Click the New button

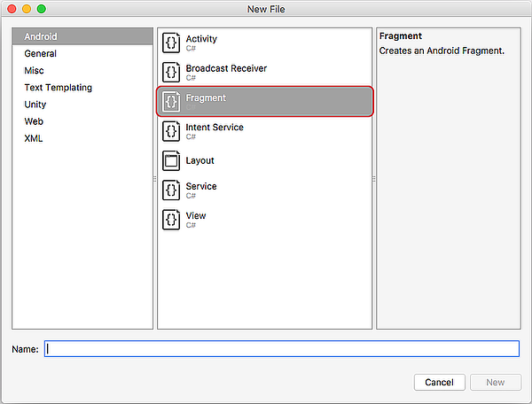point(495,382)
